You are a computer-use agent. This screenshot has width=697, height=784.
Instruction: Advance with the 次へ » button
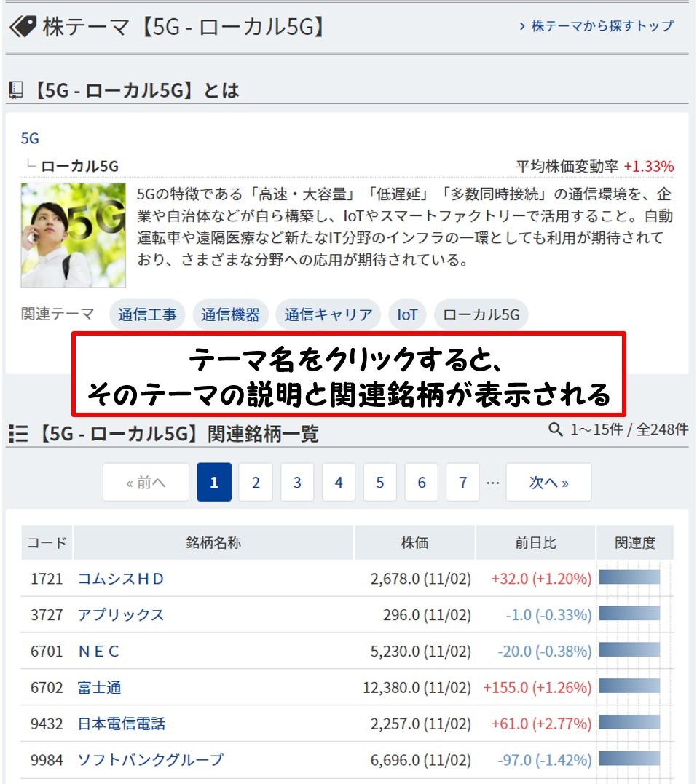pos(549,482)
